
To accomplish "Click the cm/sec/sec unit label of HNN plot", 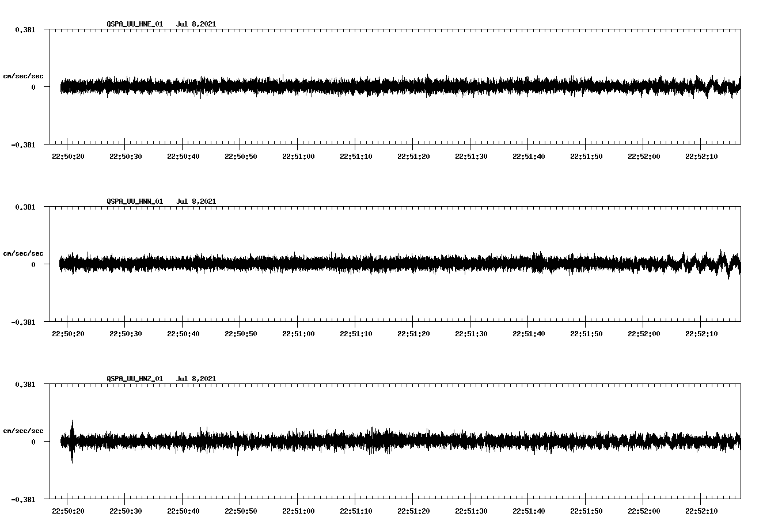I will tap(23, 254).
